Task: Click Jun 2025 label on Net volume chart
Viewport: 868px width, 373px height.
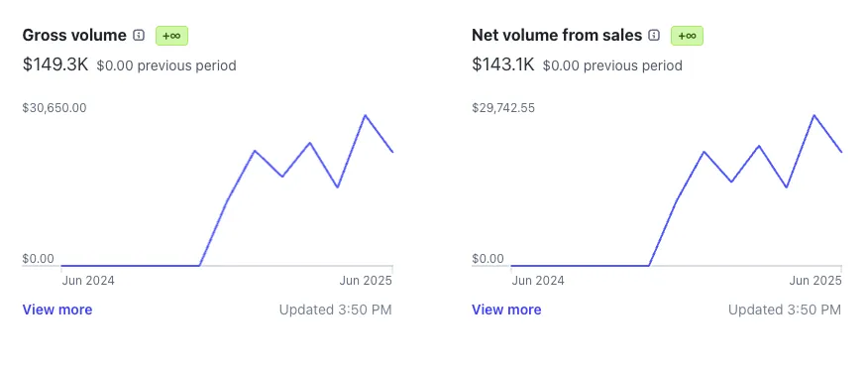Action: (814, 281)
